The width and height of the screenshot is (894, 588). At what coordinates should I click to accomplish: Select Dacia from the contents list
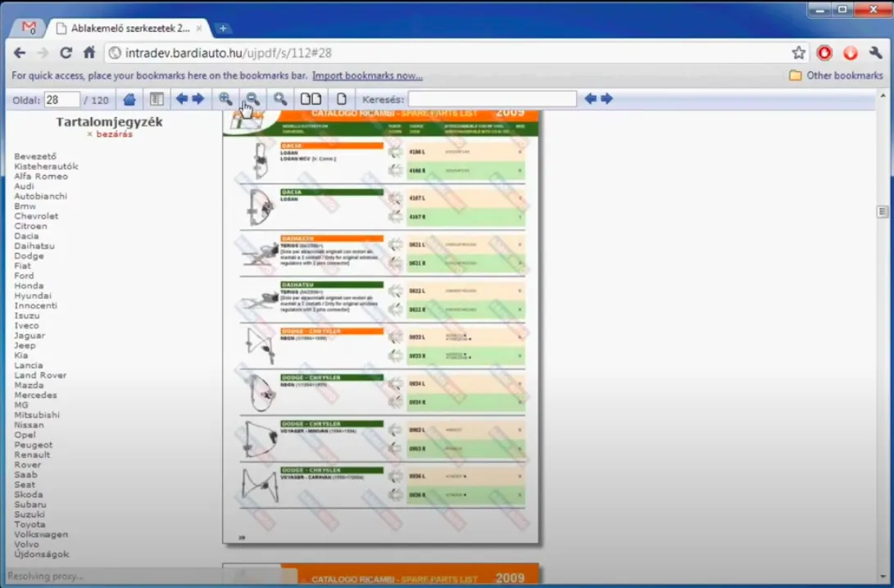tap(25, 236)
